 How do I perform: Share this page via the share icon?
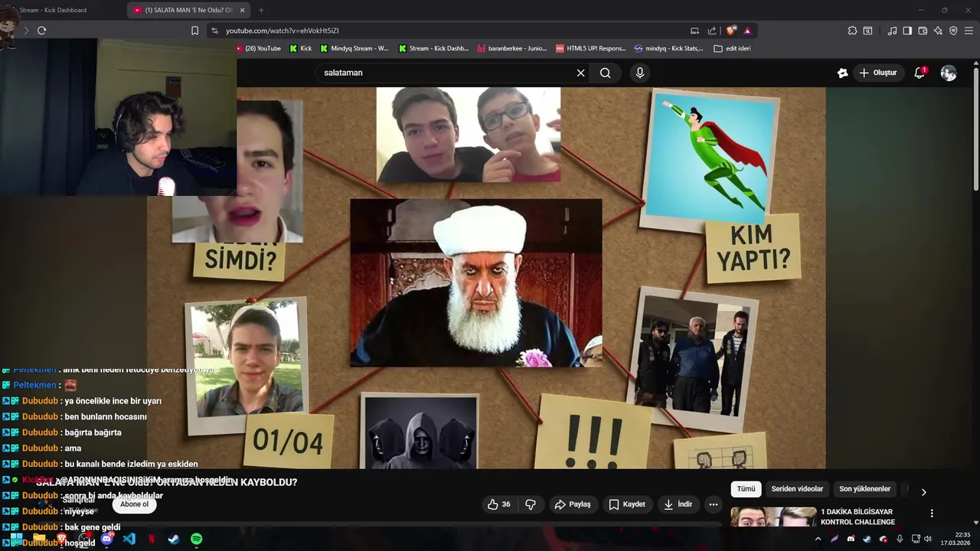(712, 31)
